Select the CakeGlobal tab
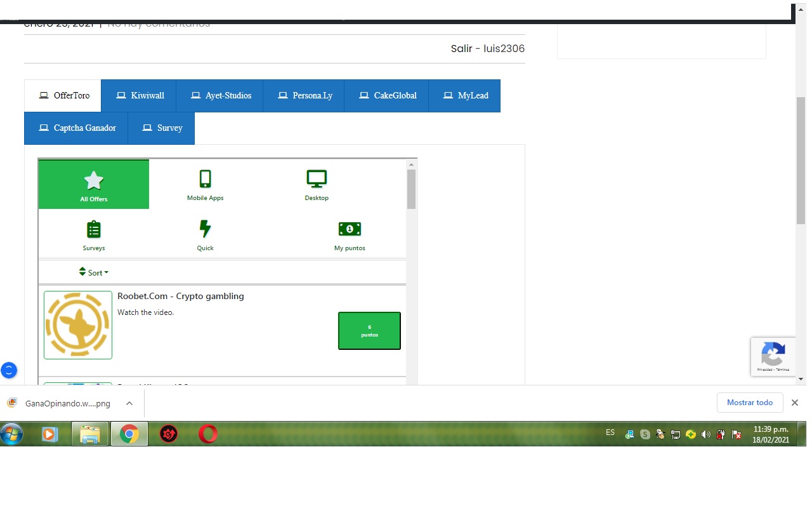This screenshot has width=812, height=508. 386,96
